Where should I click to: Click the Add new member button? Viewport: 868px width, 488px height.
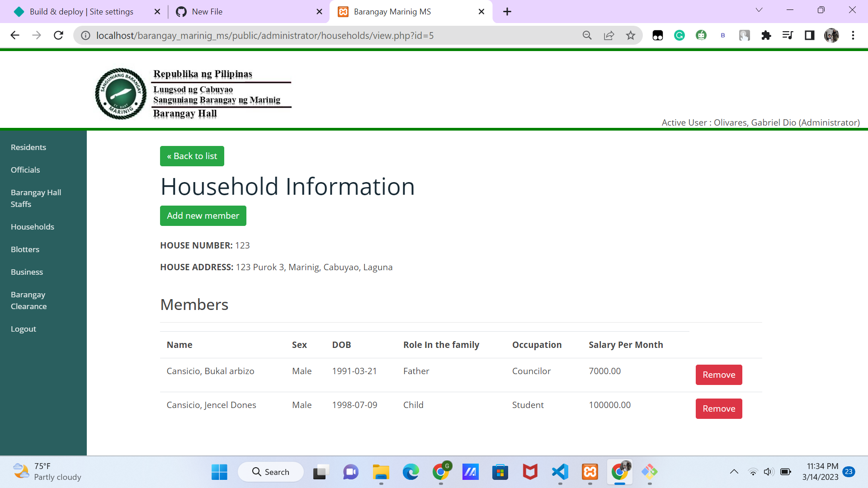click(203, 216)
